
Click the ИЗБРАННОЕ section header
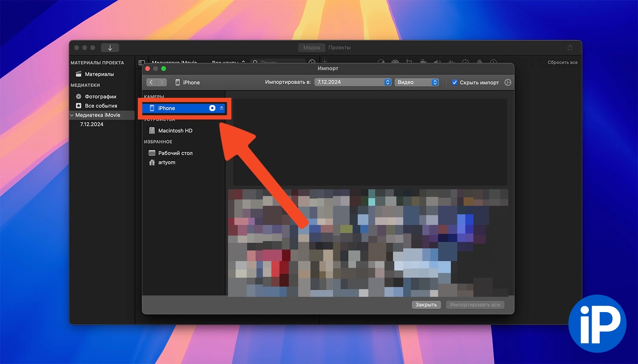158,142
